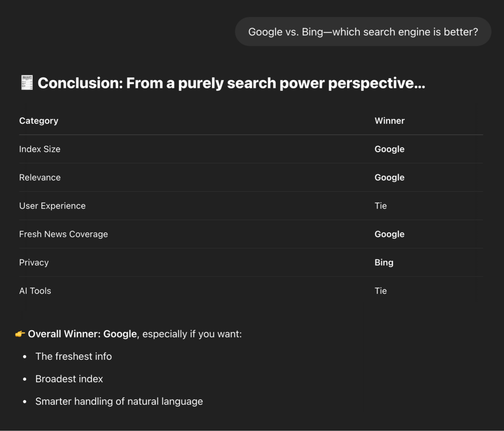Select the AI Tools cell
504x431 pixels.
coord(35,291)
